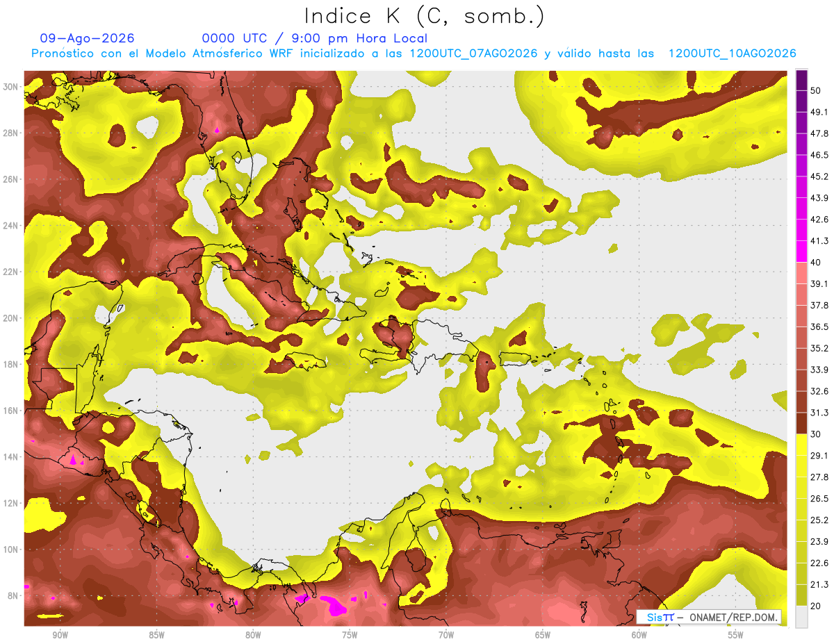Click the 'SisTT - ONAMET/REP.DOM.' credit label
Screen dimensions: 834x644
pos(709,617)
